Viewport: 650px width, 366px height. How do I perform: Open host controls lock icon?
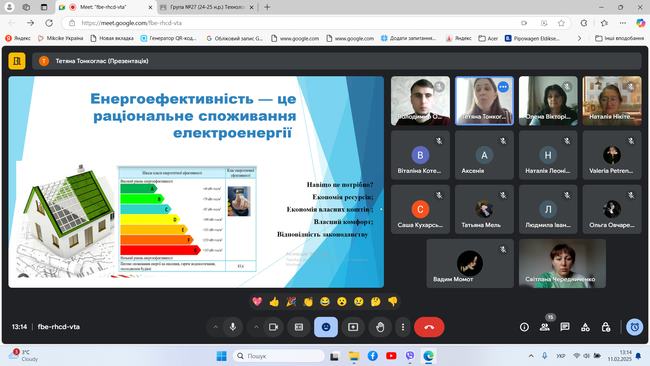[606, 327]
